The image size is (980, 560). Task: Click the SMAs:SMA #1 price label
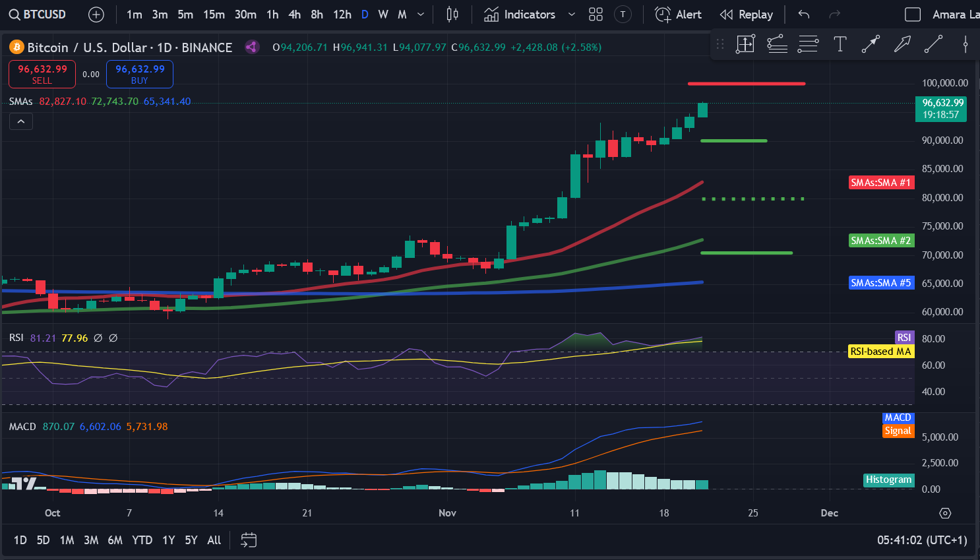click(x=881, y=183)
